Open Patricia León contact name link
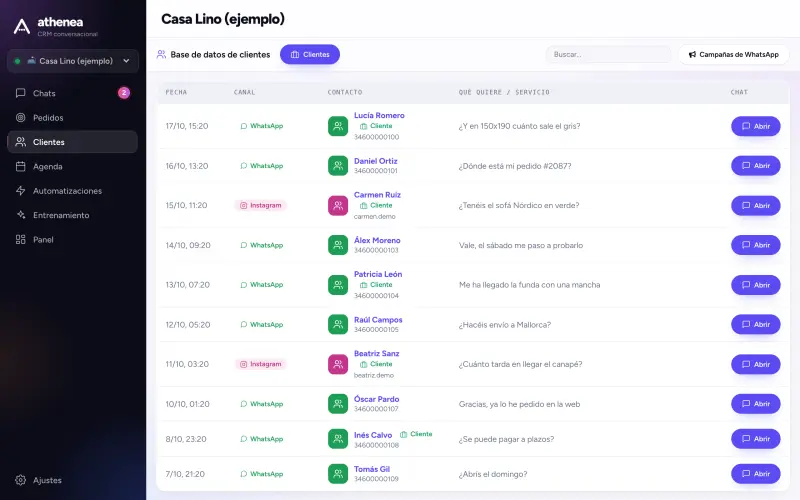 pos(378,274)
